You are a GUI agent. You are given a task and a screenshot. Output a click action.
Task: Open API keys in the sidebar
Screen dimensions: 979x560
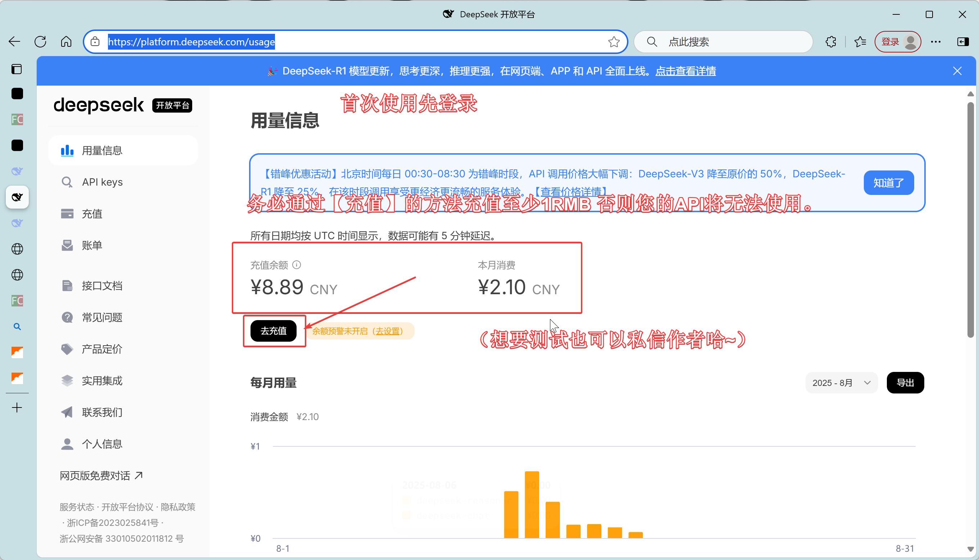pos(123,182)
